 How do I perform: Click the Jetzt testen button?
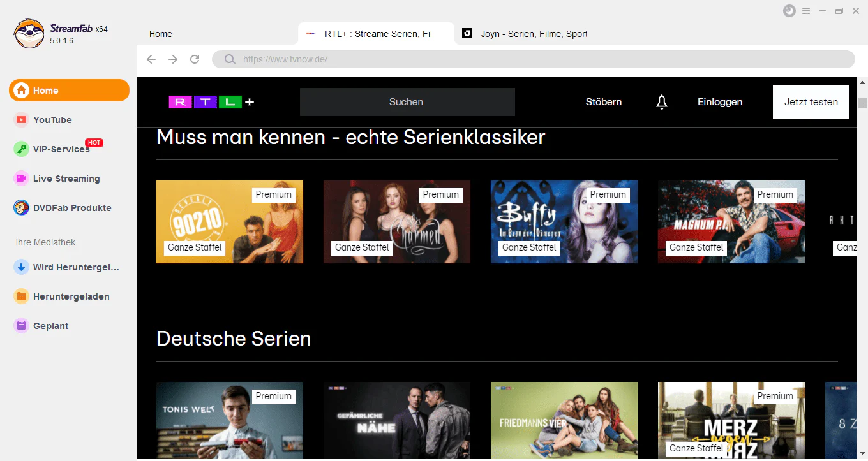pyautogui.click(x=811, y=102)
